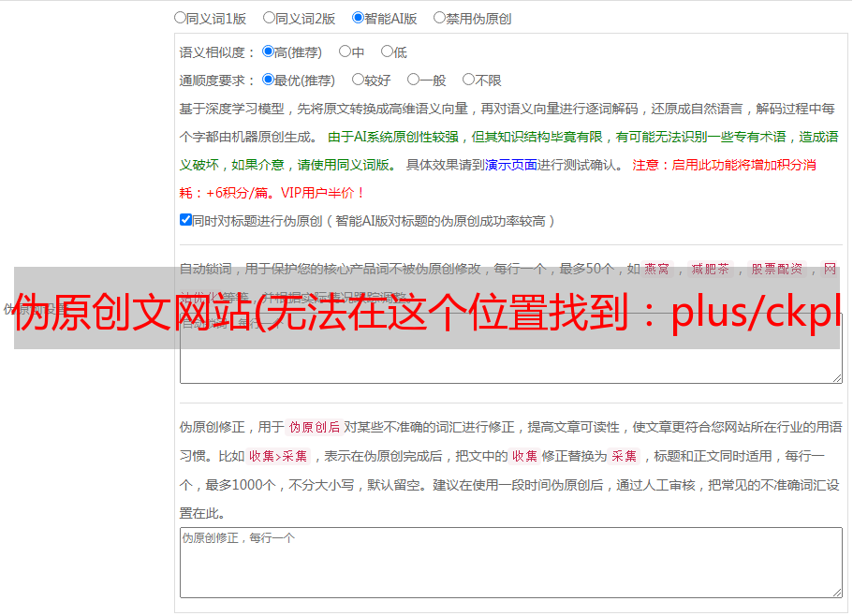Focus the 伪原创修正 textarea
853x616 pixels.
pyautogui.click(x=511, y=563)
